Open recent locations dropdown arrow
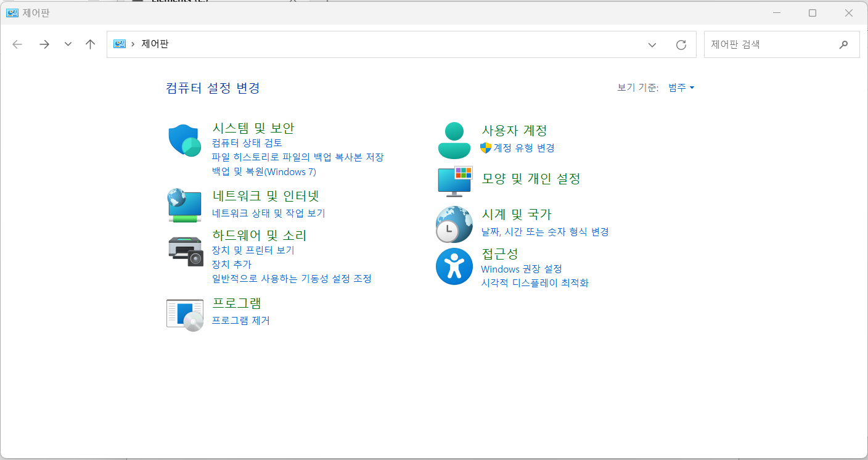 point(68,44)
